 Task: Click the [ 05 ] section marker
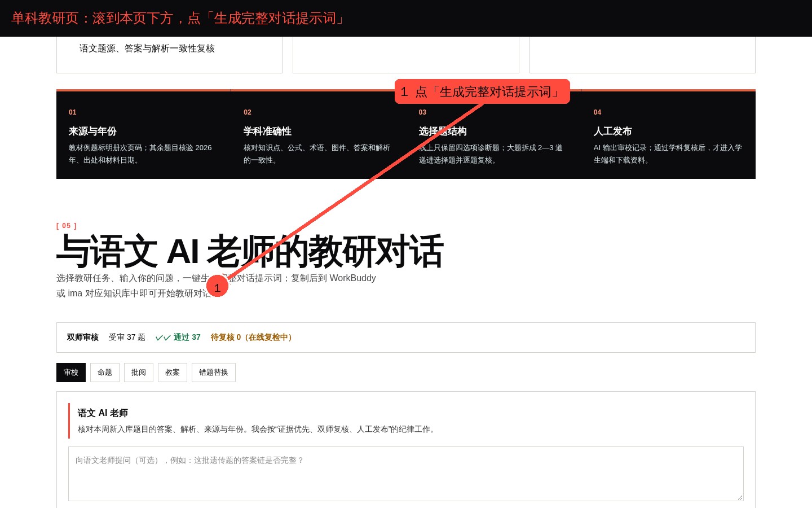[x=67, y=226]
